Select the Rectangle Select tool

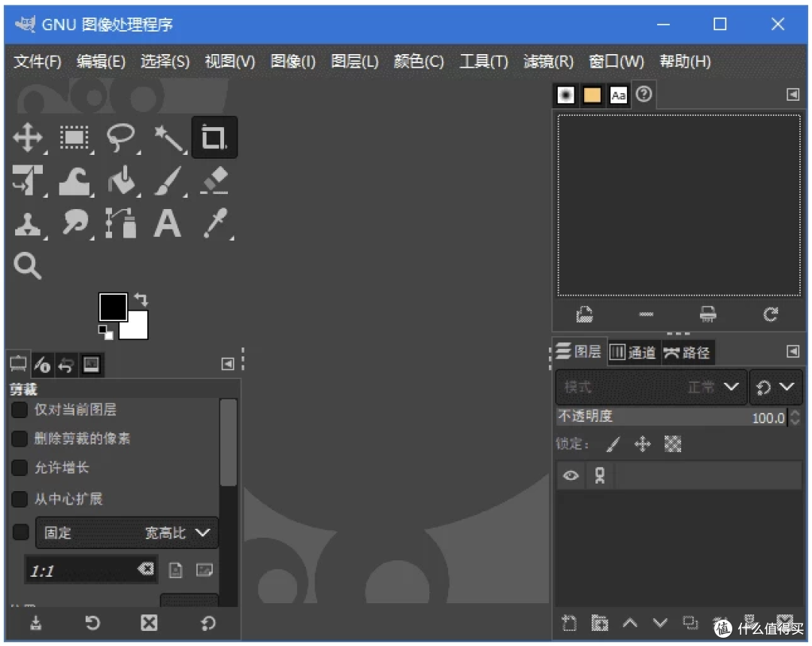click(74, 138)
